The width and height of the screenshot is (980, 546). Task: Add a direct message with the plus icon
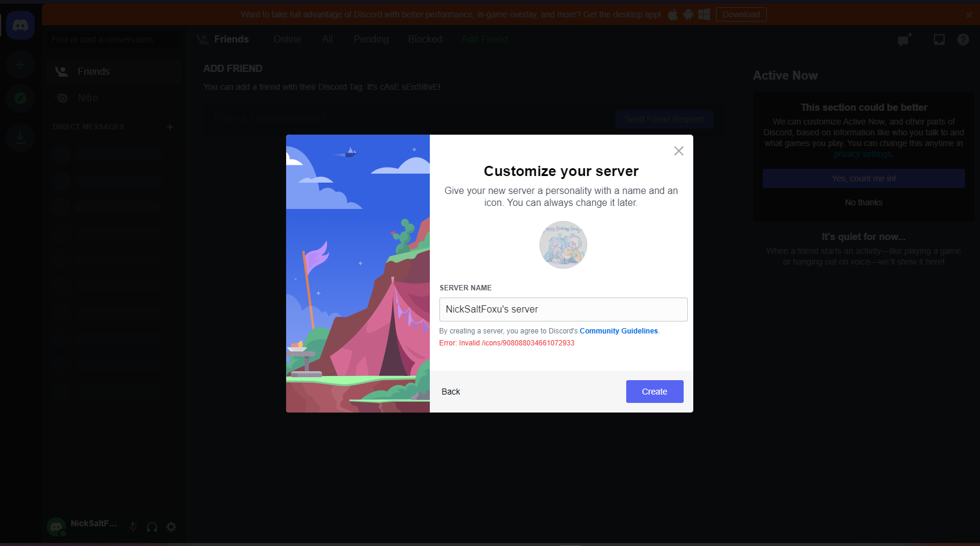click(170, 126)
